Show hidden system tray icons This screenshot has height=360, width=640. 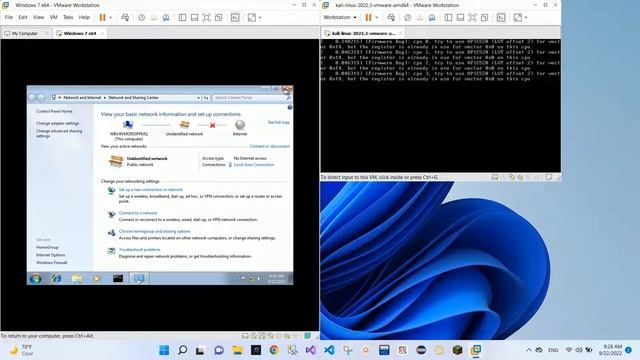[529, 350]
